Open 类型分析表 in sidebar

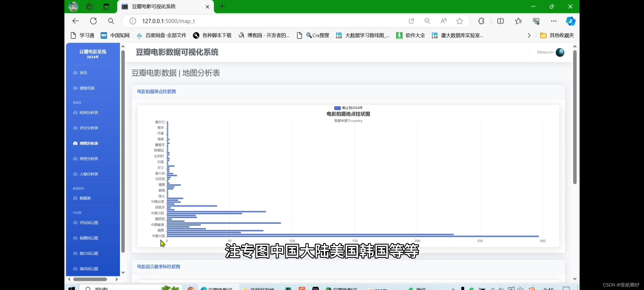tap(86, 159)
